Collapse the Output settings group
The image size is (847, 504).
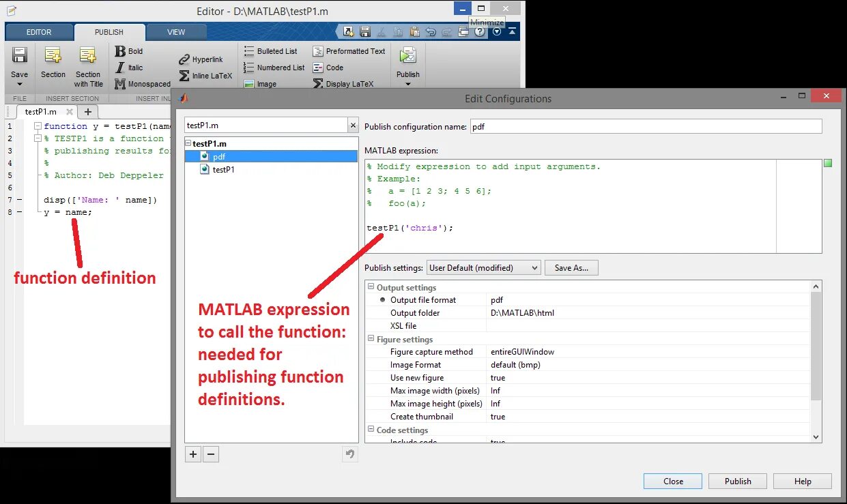click(x=371, y=288)
